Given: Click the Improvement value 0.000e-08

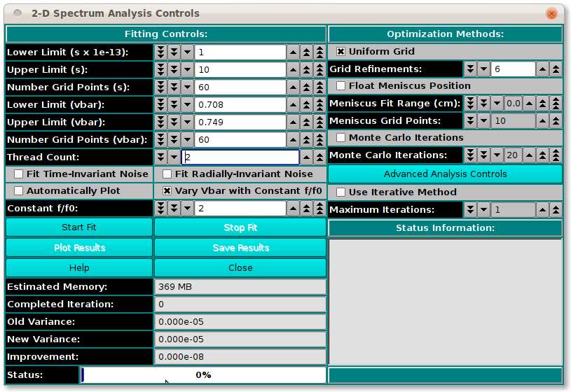Looking at the screenshot, I should click(x=240, y=357).
